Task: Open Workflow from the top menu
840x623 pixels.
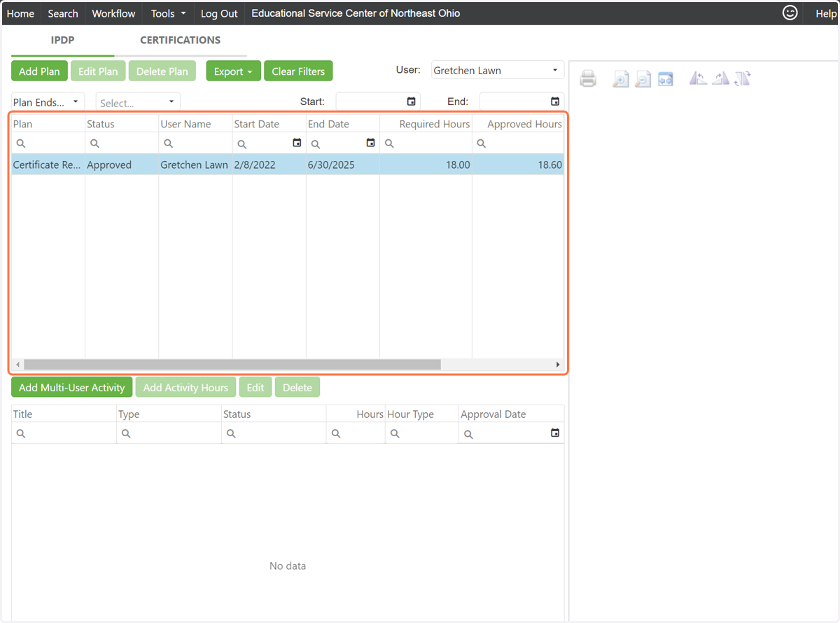Action: tap(113, 13)
